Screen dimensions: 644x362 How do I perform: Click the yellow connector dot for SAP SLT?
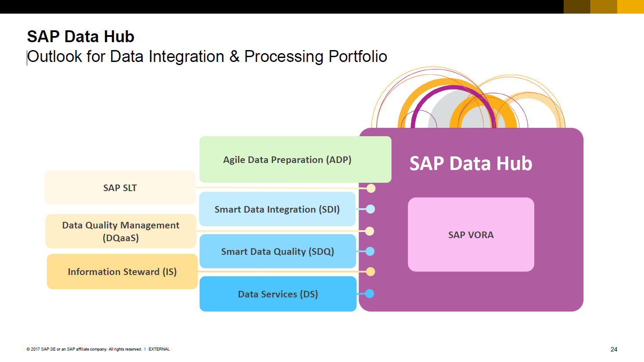point(371,188)
